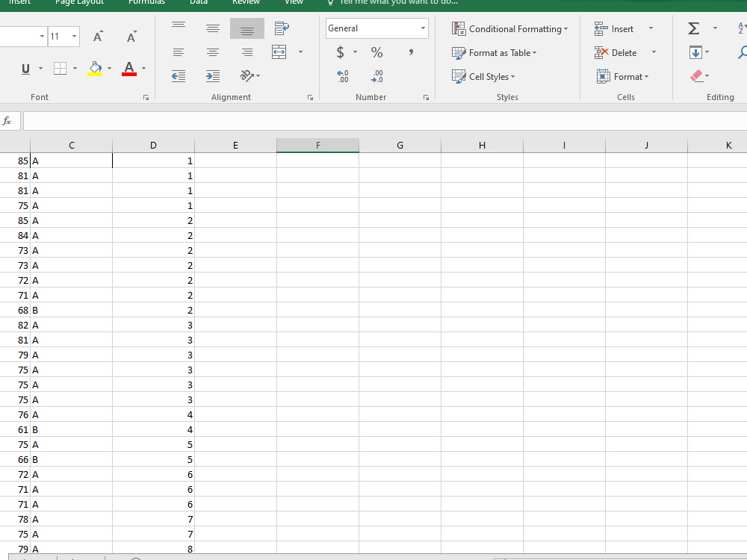Switch to Page Layout tab
Screen dimensions: 747x560
(80, 2)
